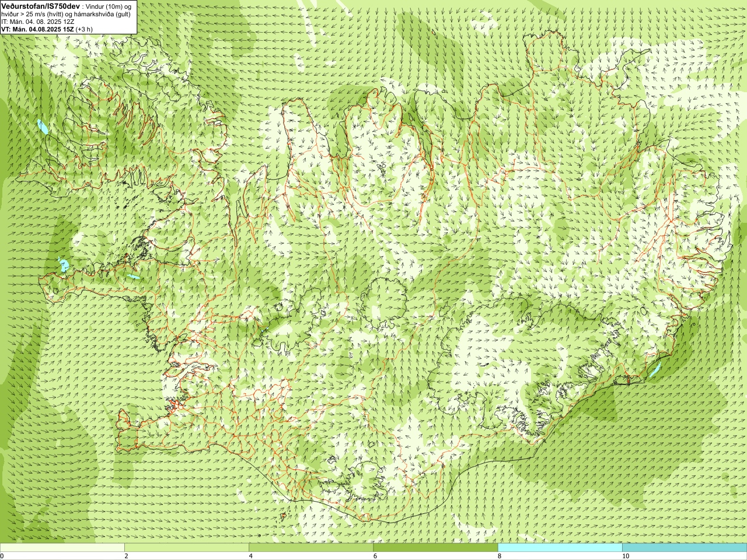The height and width of the screenshot is (560, 747).
Task: Click the 'IT: Mán. 04. 08. 2025 12Z' initial time text
Action: click(37, 22)
